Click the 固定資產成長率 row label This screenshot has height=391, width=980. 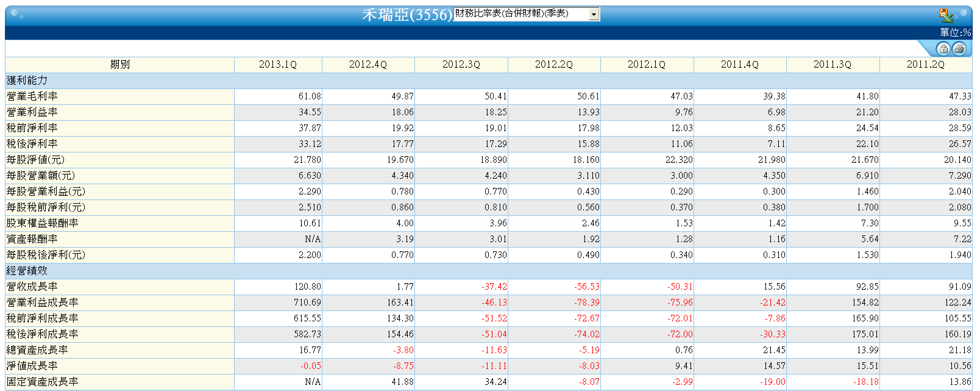click(x=43, y=382)
